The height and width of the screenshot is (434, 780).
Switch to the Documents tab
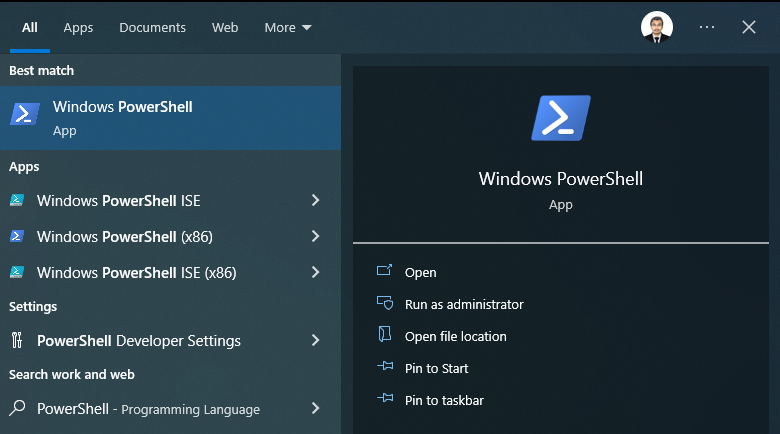(x=152, y=27)
